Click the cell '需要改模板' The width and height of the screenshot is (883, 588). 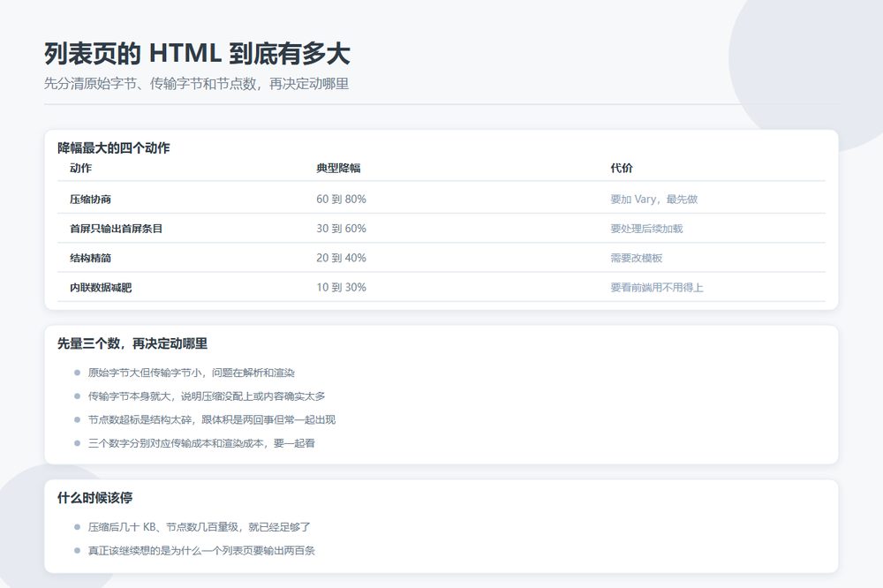click(x=637, y=258)
